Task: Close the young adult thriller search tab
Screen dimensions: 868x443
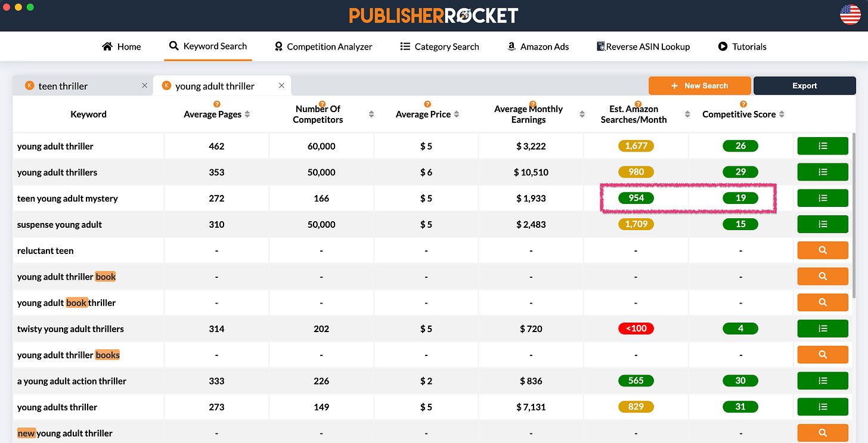Action: pyautogui.click(x=281, y=86)
